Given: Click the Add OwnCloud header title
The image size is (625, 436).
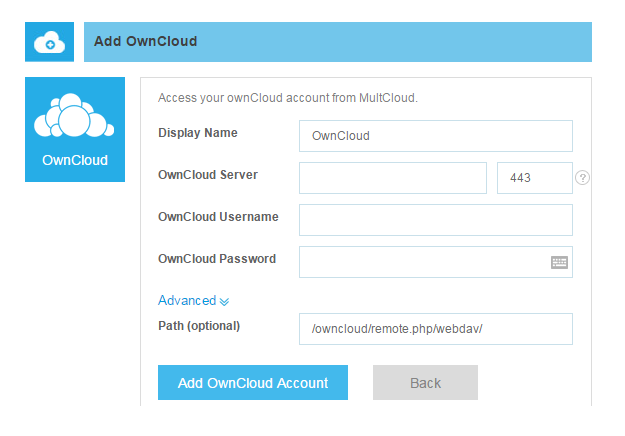Looking at the screenshot, I should coord(145,42).
